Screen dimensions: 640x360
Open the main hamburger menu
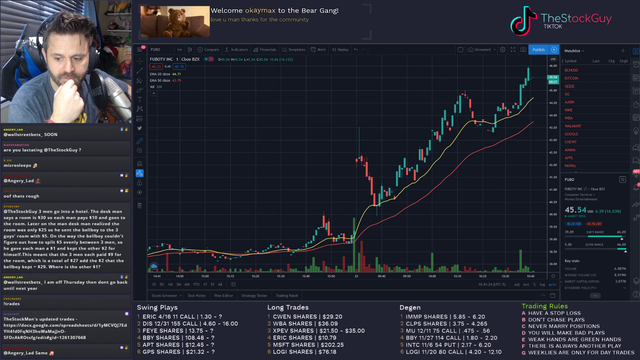[140, 49]
